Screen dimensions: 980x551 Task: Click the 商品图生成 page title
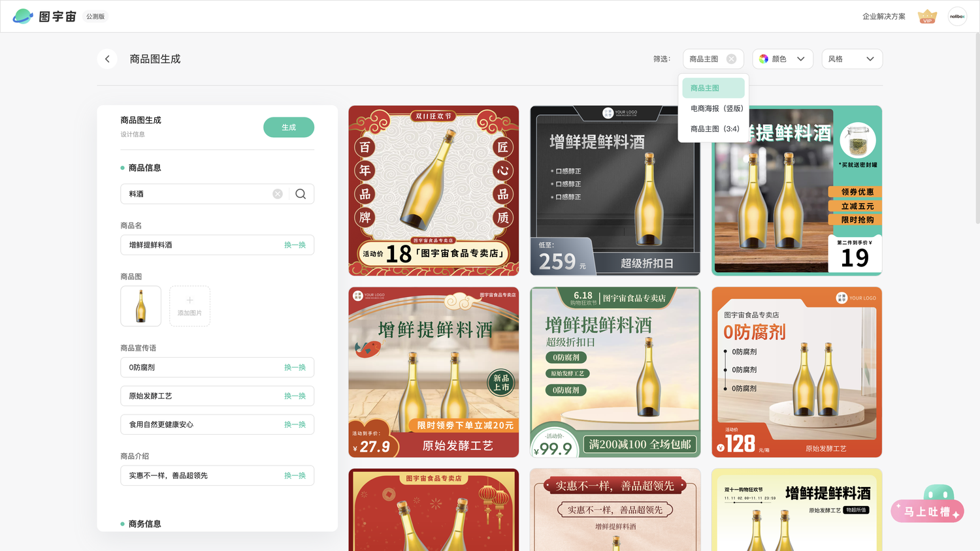coord(155,59)
